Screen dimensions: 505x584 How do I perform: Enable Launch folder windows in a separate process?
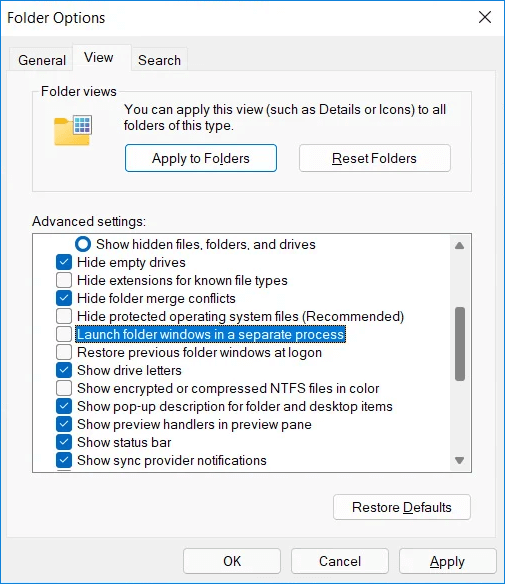click(x=64, y=334)
